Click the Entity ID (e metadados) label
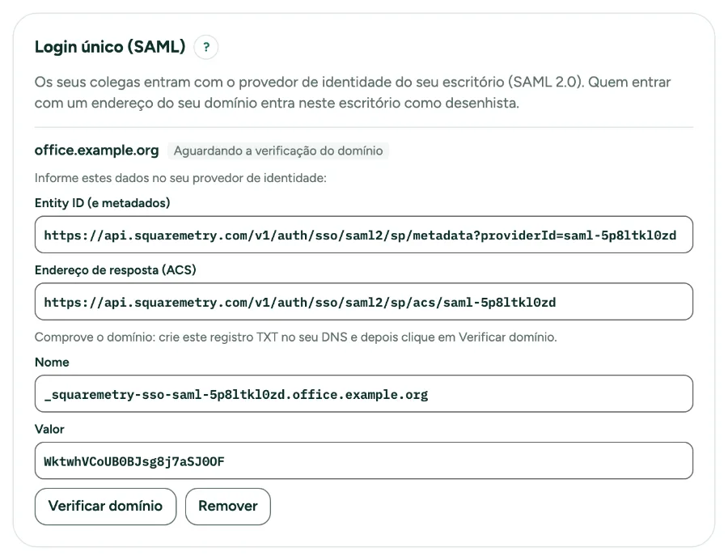The image size is (728, 560). (x=103, y=203)
